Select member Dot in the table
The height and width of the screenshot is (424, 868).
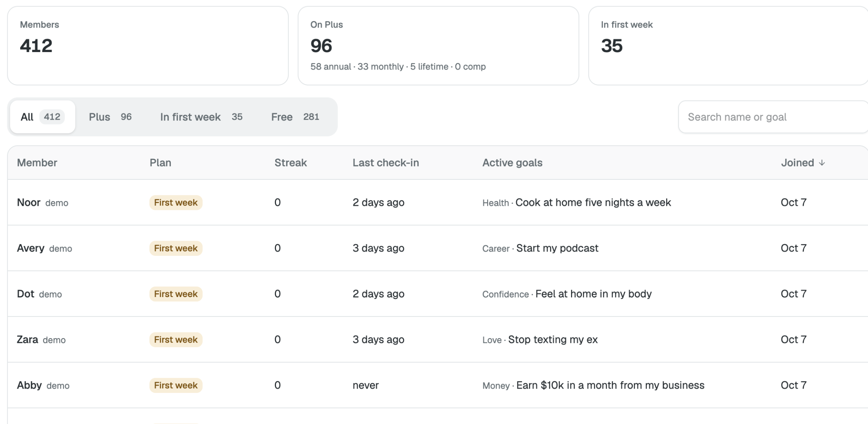[26, 294]
